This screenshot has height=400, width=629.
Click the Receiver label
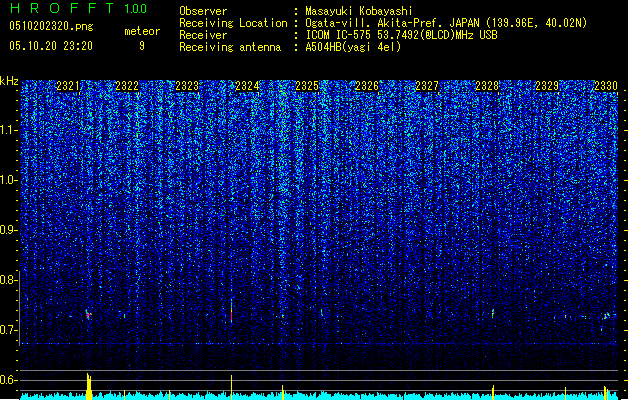[x=203, y=35]
